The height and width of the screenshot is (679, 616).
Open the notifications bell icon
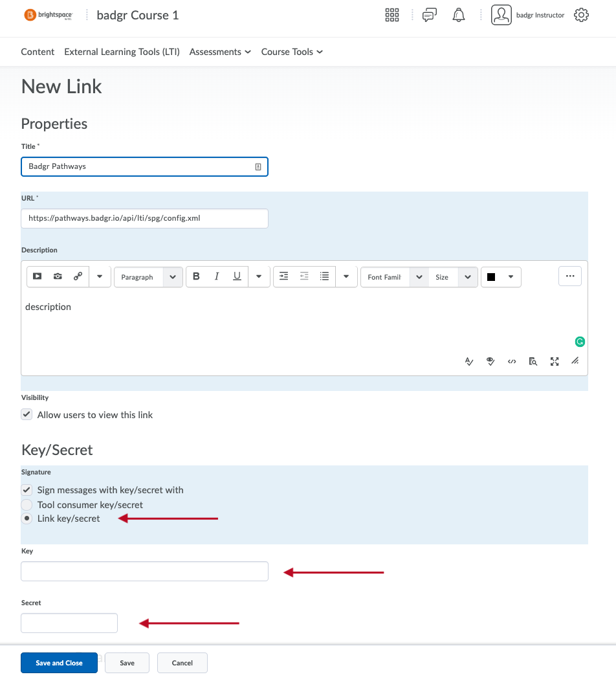click(x=458, y=15)
